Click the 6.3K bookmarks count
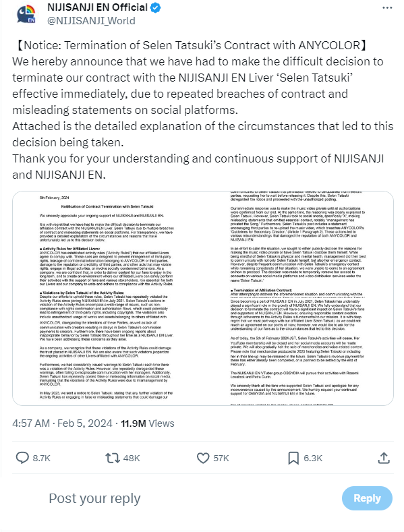The width and height of the screenshot is (404, 532). 313,459
